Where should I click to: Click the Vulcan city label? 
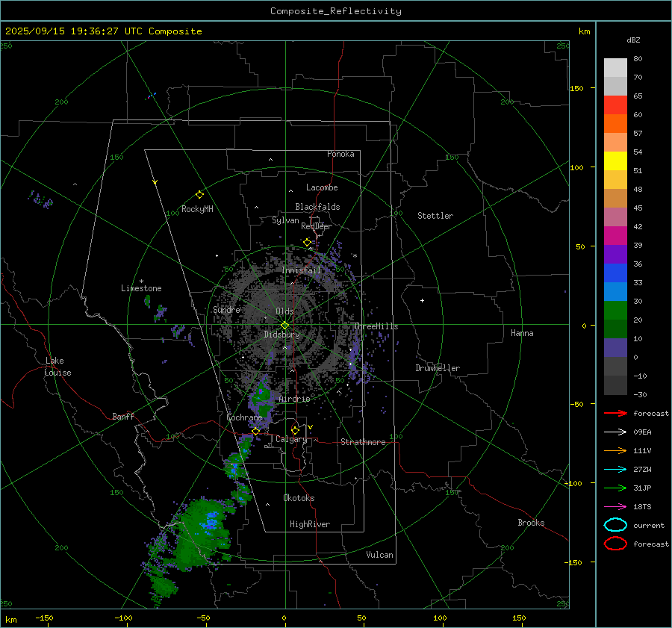click(379, 555)
